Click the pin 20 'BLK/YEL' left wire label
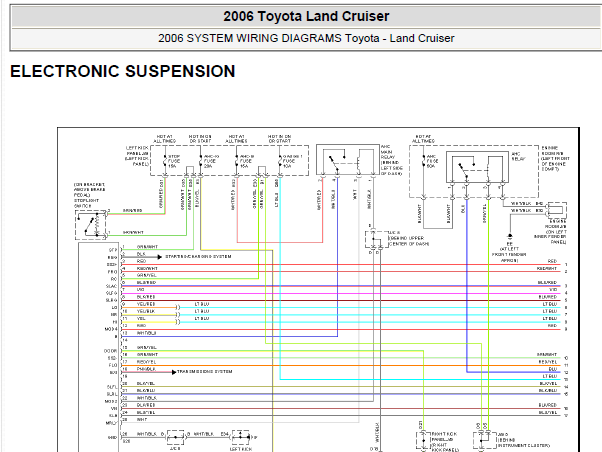Screen dimensions: 602x452 (x=146, y=384)
